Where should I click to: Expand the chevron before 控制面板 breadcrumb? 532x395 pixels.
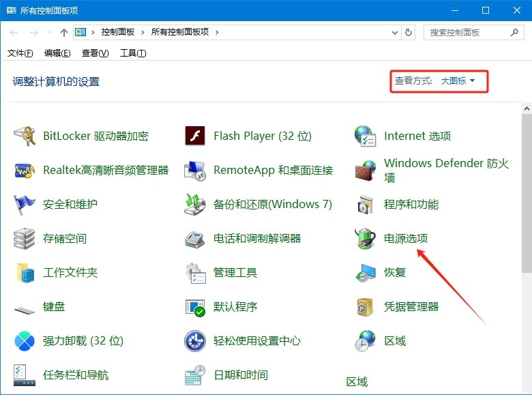[93, 32]
